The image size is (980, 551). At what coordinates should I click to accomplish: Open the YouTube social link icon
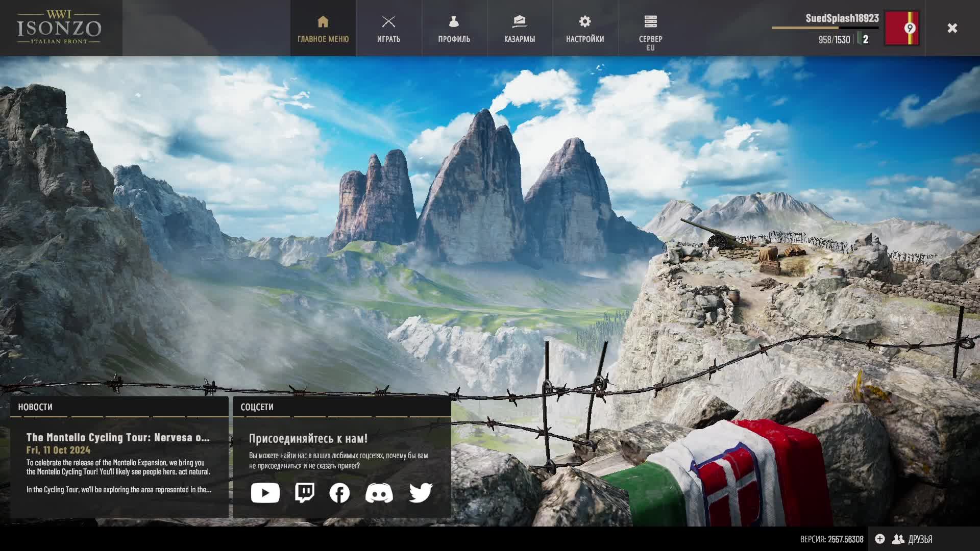265,493
